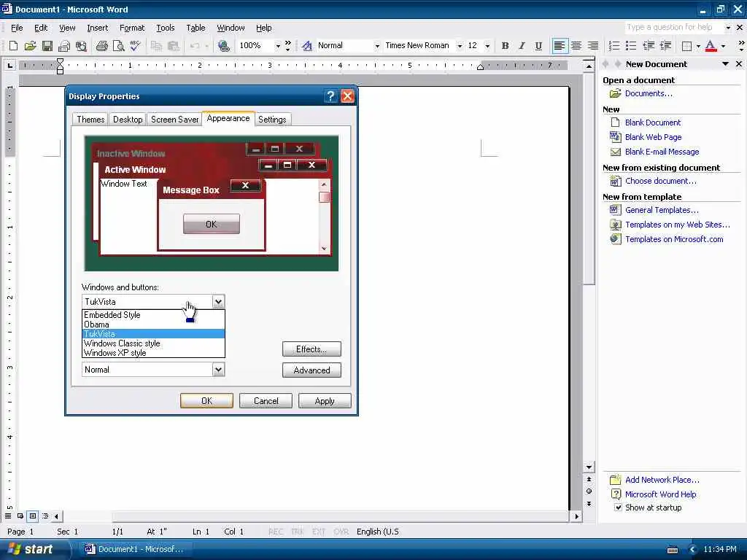Click the E-mail toolbar icon
The width and height of the screenshot is (747, 560).
64,46
